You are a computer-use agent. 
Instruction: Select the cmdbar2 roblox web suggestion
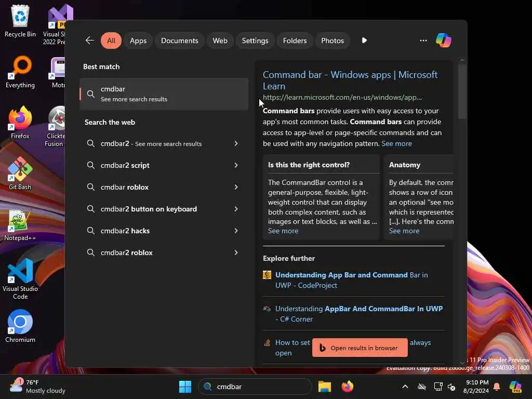click(x=164, y=252)
